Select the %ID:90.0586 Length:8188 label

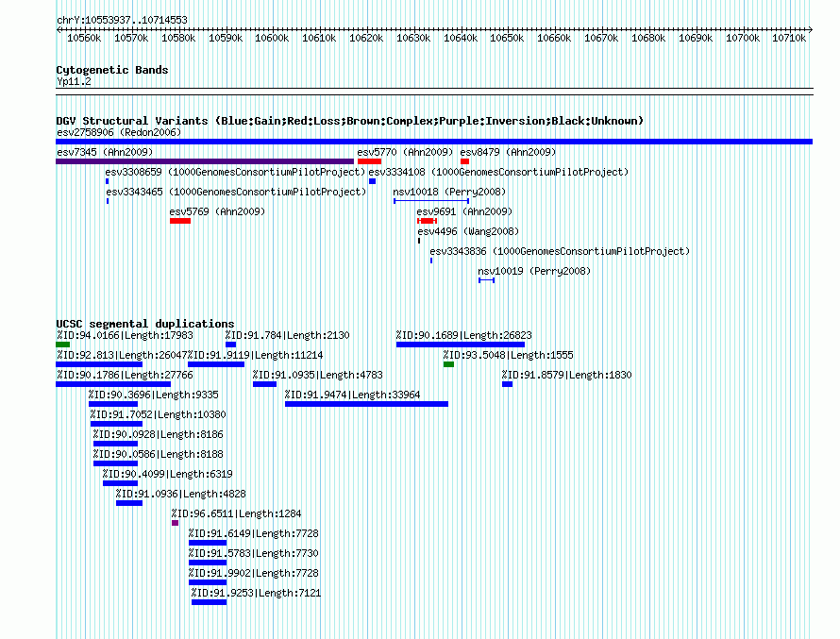pyautogui.click(x=158, y=454)
